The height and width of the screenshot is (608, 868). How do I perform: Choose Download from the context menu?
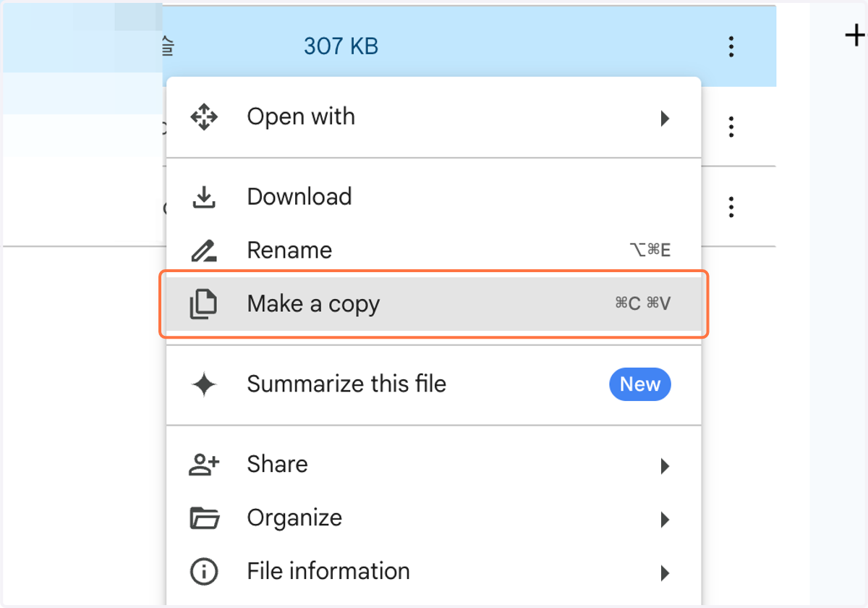point(433,197)
